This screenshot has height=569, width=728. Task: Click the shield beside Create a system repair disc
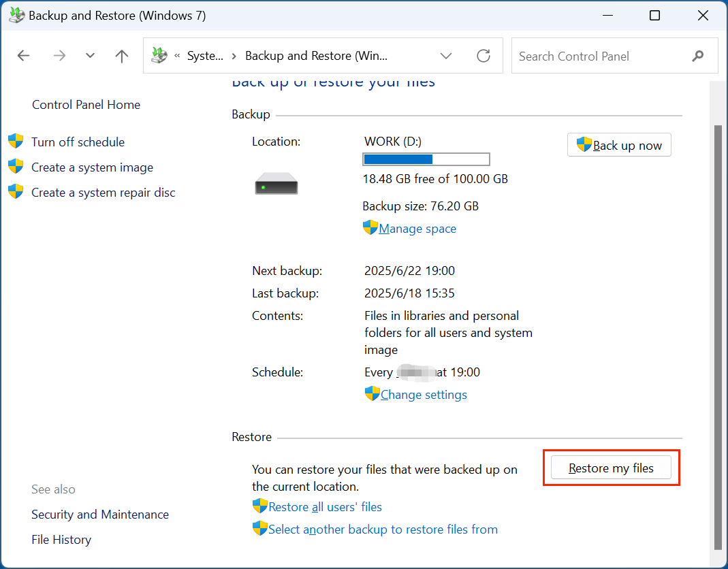tap(16, 192)
